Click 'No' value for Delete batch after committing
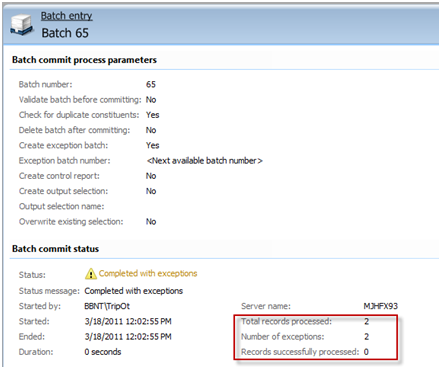The height and width of the screenshot is (369, 441). 151,130
